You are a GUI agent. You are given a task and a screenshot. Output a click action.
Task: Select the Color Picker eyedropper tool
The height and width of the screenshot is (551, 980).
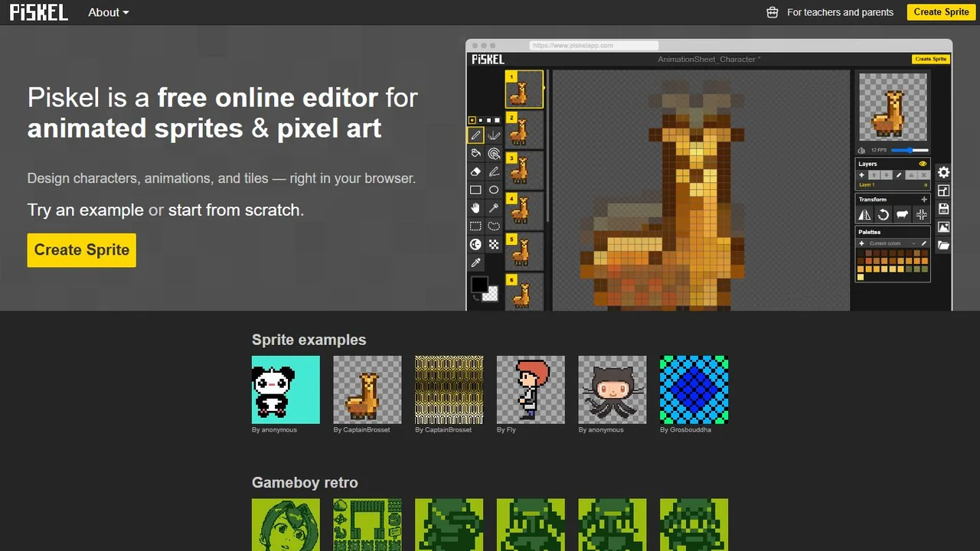(475, 263)
